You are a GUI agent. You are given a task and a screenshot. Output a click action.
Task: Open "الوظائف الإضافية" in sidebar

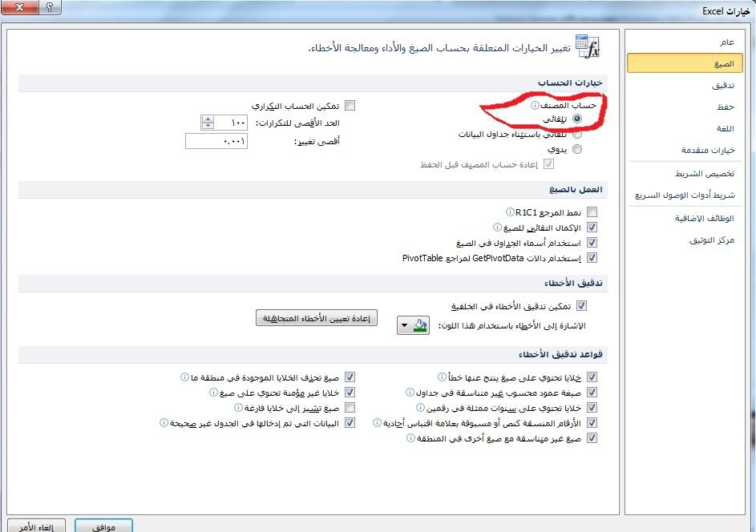685,218
